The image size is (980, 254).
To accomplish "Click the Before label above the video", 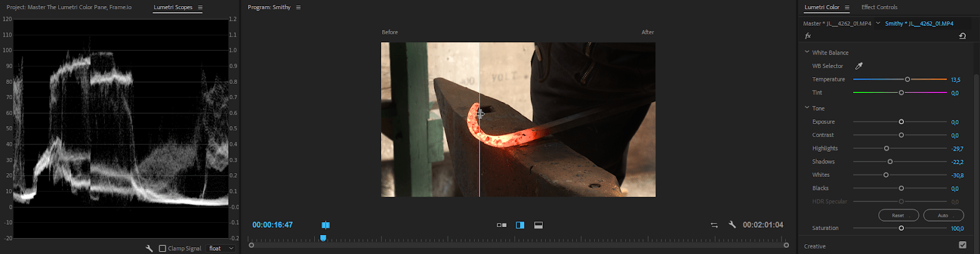I will coord(390,32).
